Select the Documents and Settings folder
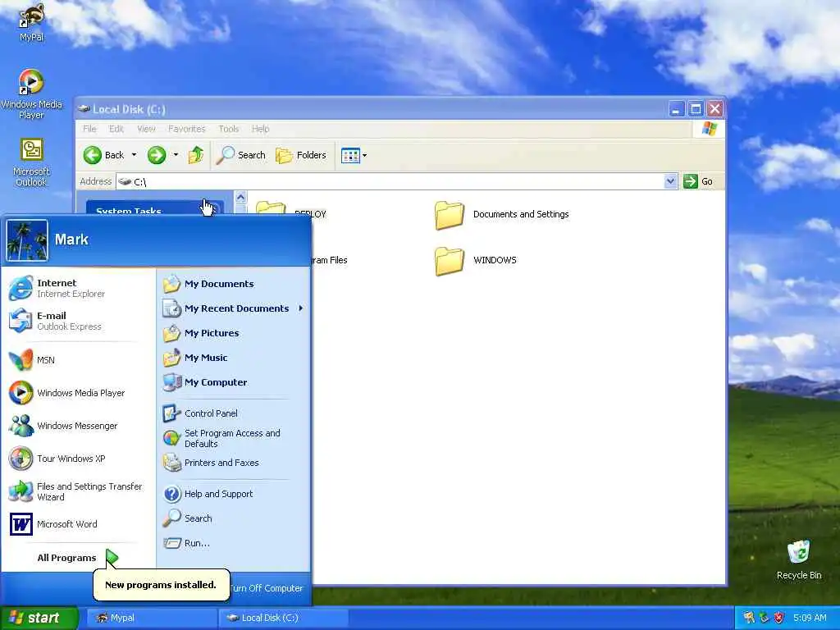The image size is (840, 630). [x=501, y=215]
